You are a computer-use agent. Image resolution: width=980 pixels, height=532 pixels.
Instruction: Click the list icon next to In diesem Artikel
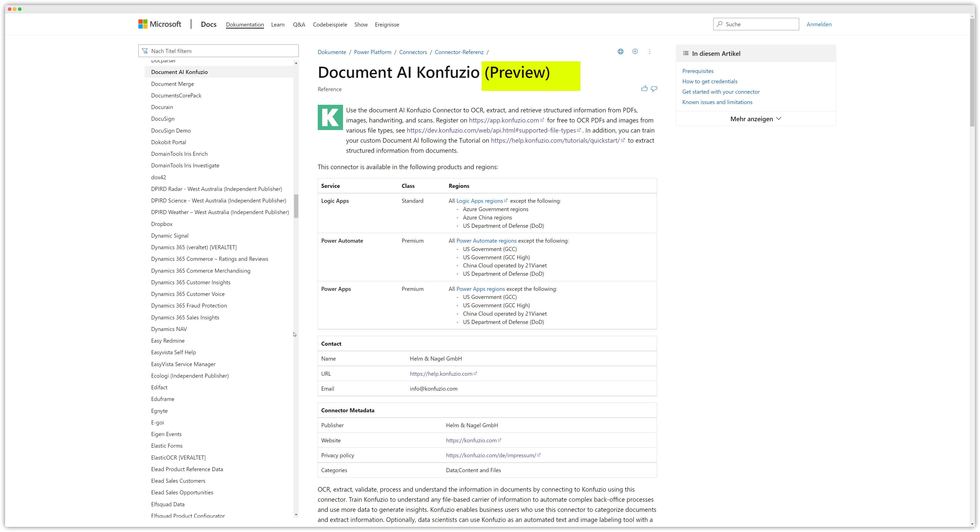pyautogui.click(x=685, y=53)
